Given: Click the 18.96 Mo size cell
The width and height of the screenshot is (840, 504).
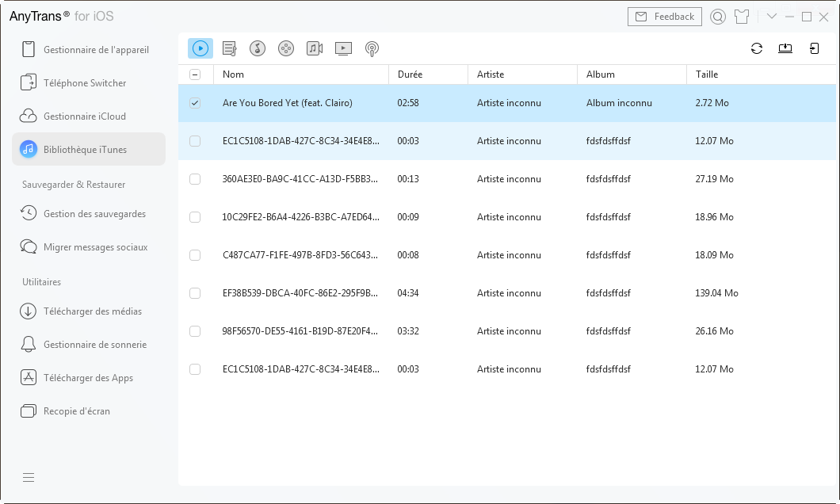Looking at the screenshot, I should tap(714, 217).
